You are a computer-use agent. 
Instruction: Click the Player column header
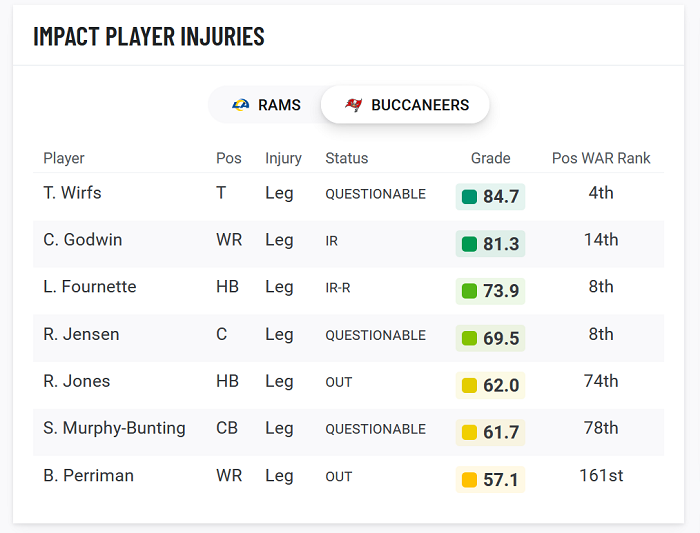pos(64,158)
